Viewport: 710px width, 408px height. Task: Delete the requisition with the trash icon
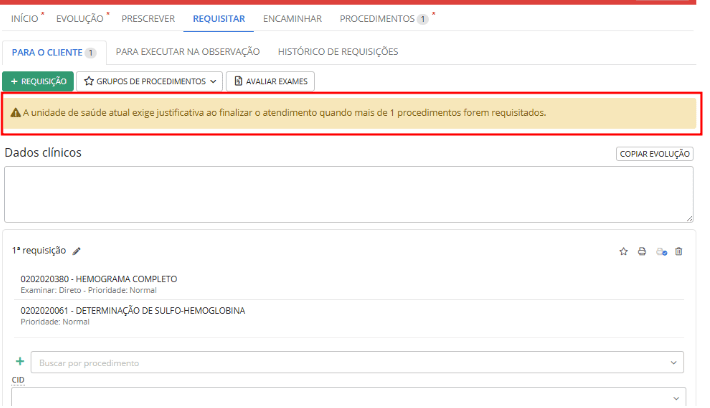(x=679, y=251)
